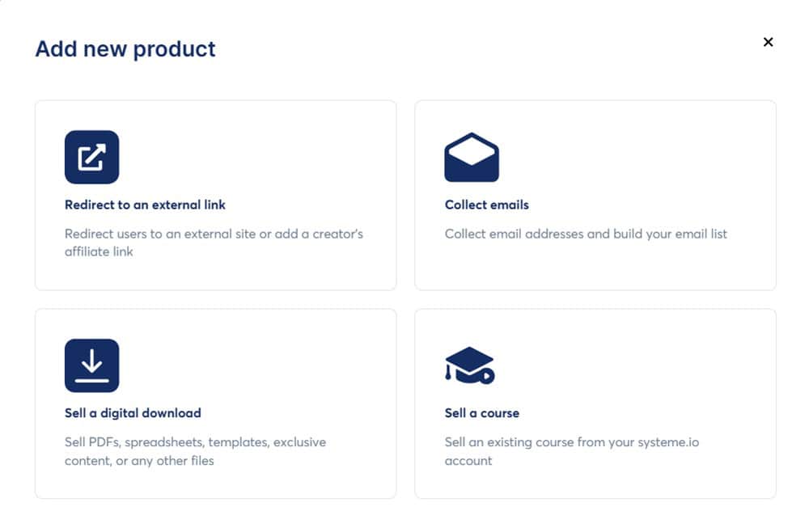Image resolution: width=809 pixels, height=532 pixels.
Task: Close the Add new product dialog
Action: click(x=768, y=42)
